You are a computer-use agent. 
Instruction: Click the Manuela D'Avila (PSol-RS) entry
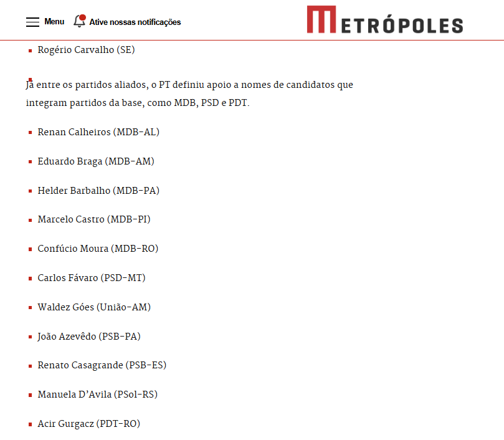(x=97, y=395)
